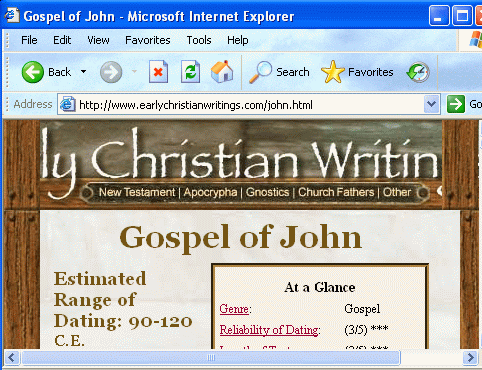
Task: Open the Favorites menu
Action: tap(148, 40)
